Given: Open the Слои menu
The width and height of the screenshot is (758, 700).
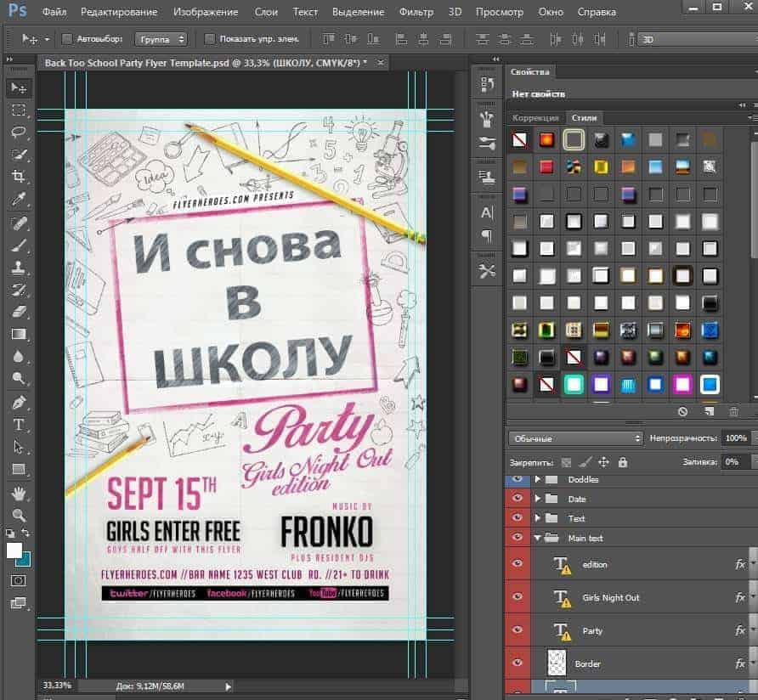Looking at the screenshot, I should coord(266,12).
